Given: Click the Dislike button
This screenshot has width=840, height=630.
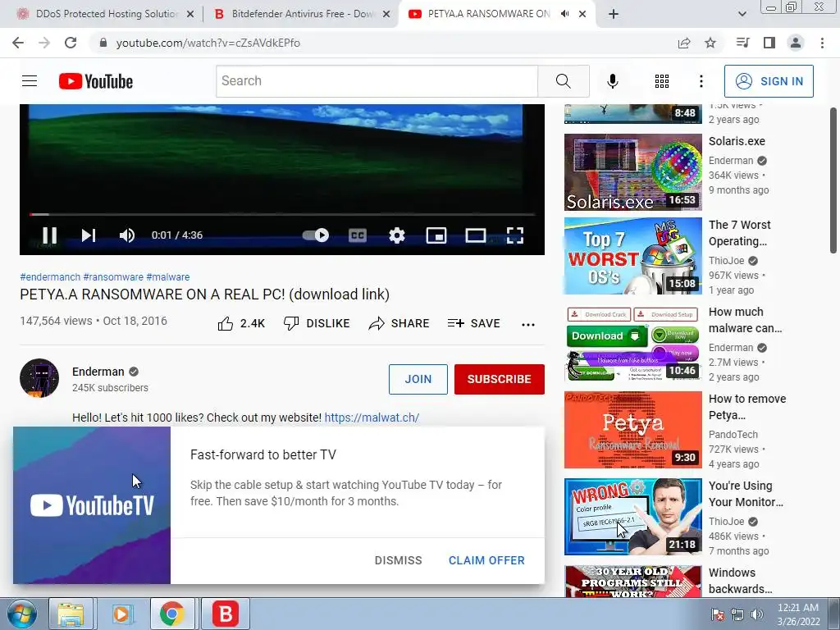Looking at the screenshot, I should pos(317,323).
